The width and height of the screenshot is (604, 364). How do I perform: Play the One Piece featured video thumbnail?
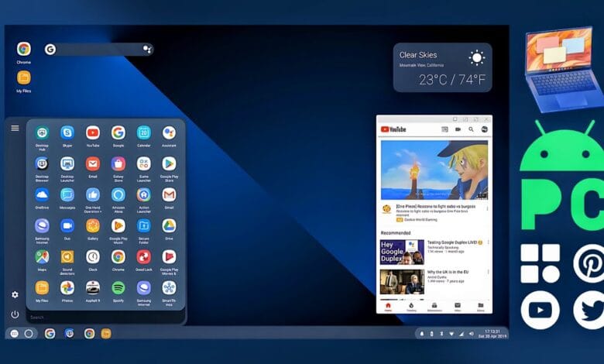click(434, 170)
